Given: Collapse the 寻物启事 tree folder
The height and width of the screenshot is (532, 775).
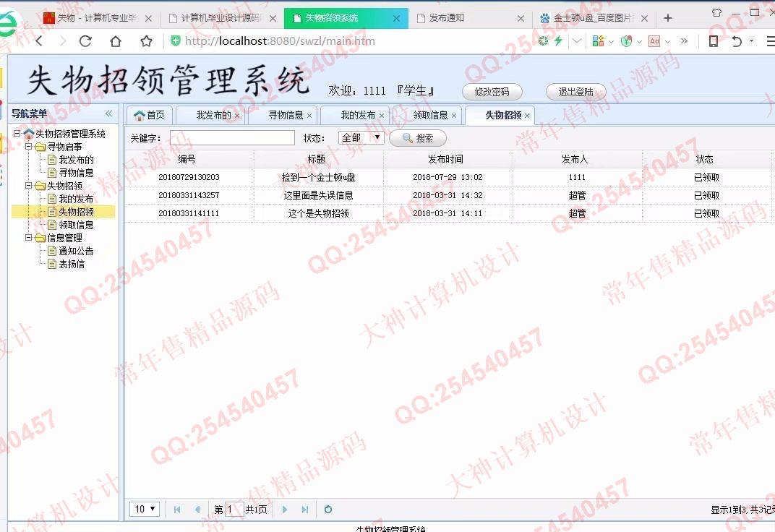Looking at the screenshot, I should point(29,146).
